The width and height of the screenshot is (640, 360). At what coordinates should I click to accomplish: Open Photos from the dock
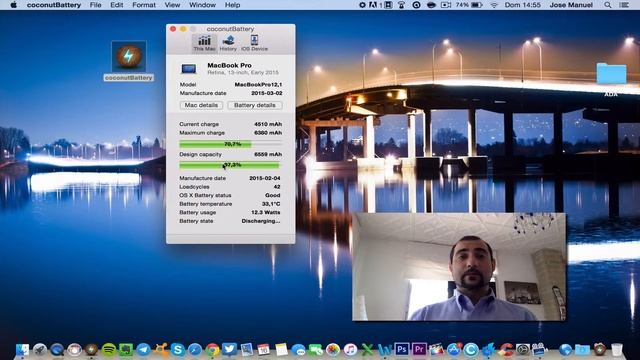tap(333, 349)
